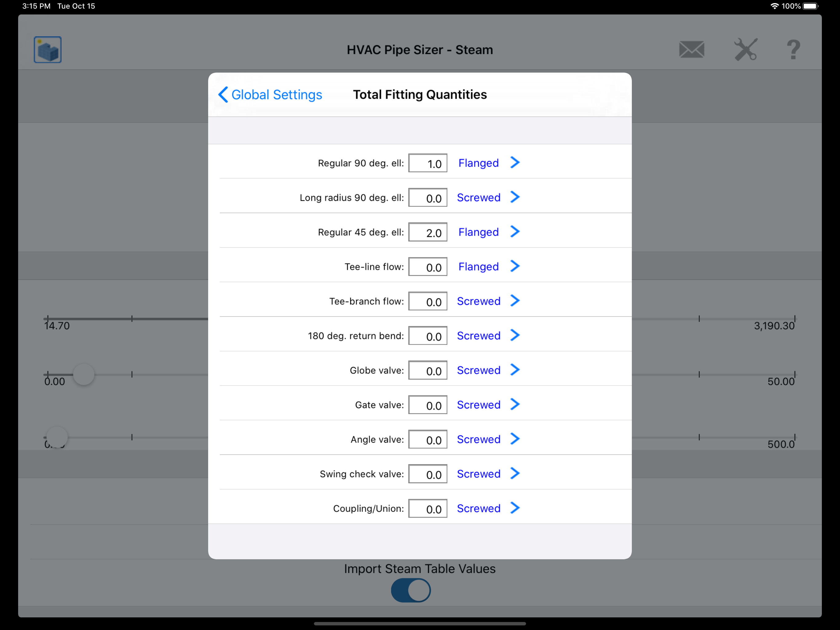Tap the question mark help icon
The width and height of the screenshot is (840, 630).
(x=793, y=50)
